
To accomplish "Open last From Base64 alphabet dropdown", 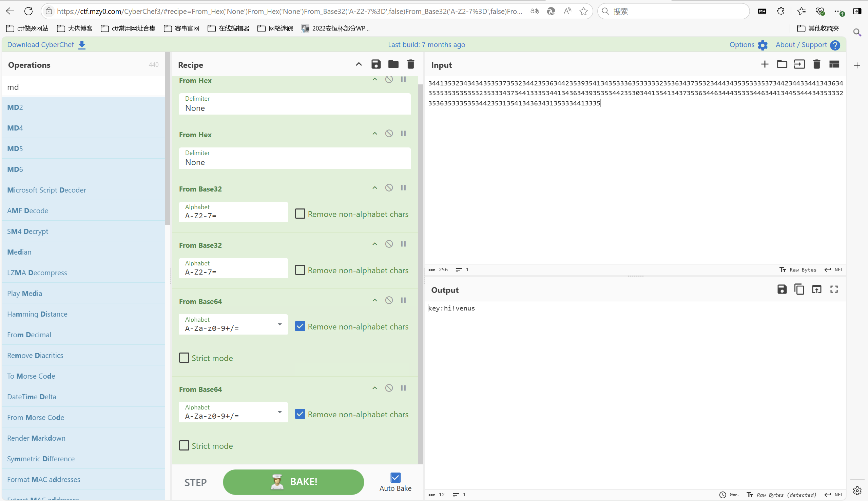I will (x=279, y=412).
